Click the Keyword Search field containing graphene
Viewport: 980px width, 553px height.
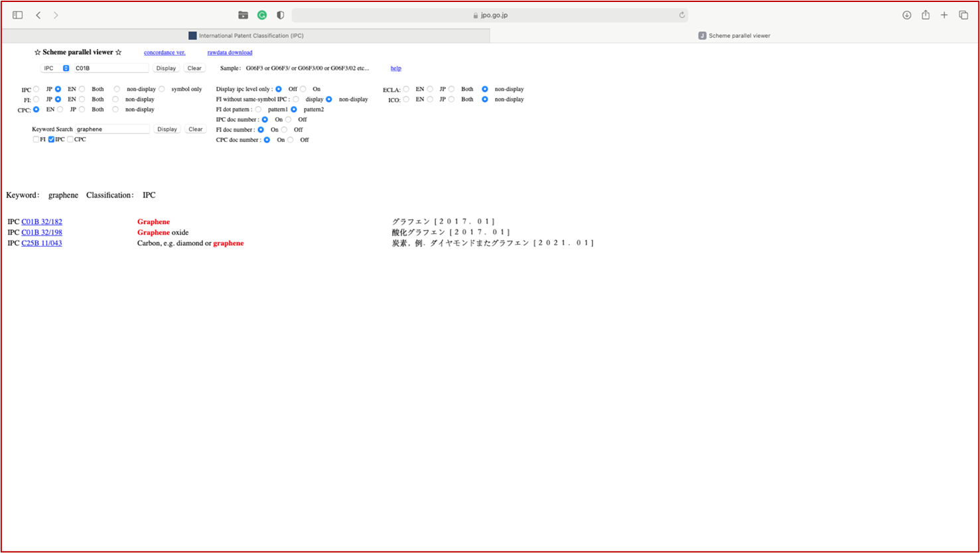111,129
